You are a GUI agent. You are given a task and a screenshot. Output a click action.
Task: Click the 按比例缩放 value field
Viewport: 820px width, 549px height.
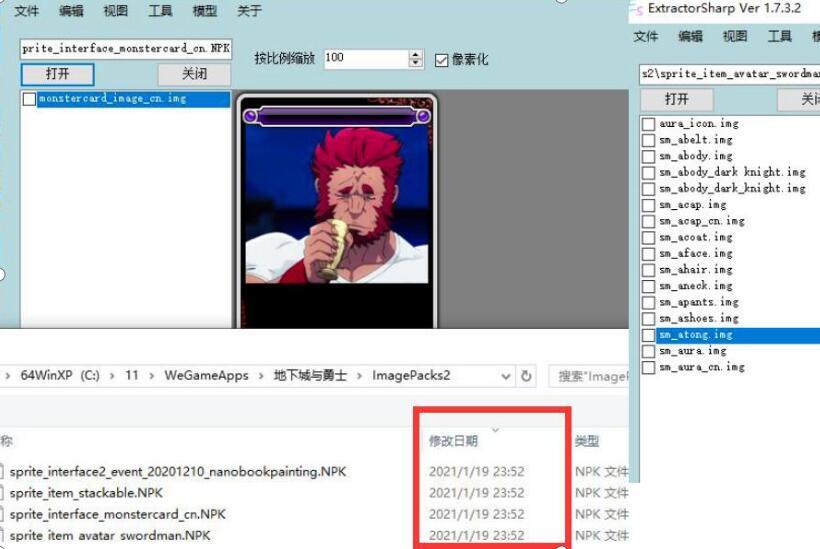(366, 59)
